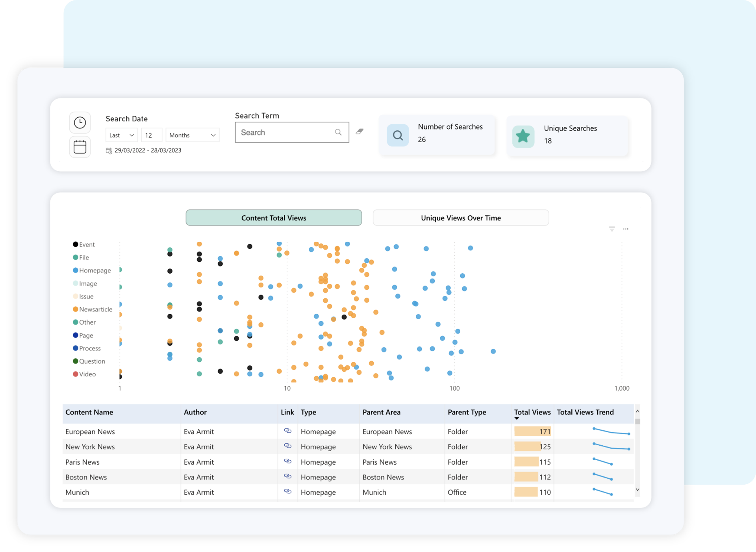Viewport: 756px width, 552px height.
Task: Open the chart filter funnel icon
Action: click(x=612, y=229)
